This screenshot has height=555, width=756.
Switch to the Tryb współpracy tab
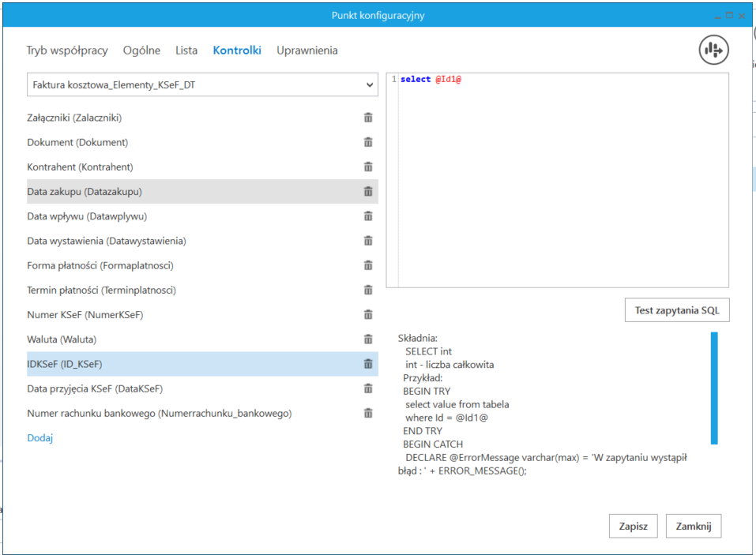point(67,51)
